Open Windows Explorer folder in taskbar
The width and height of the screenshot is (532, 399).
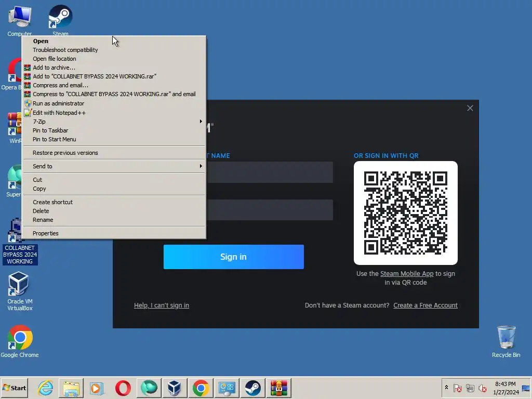(71, 388)
